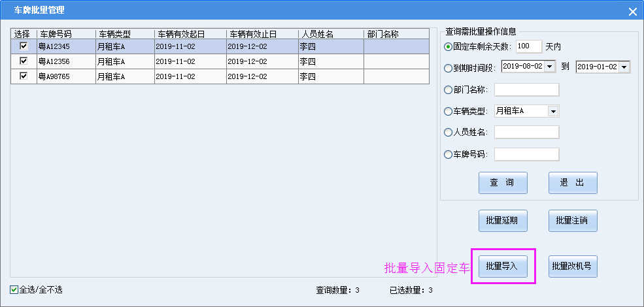The height and width of the screenshot is (307, 644).
Task: Click 月租车A in the 粤A12356 row
Action: tap(126, 61)
